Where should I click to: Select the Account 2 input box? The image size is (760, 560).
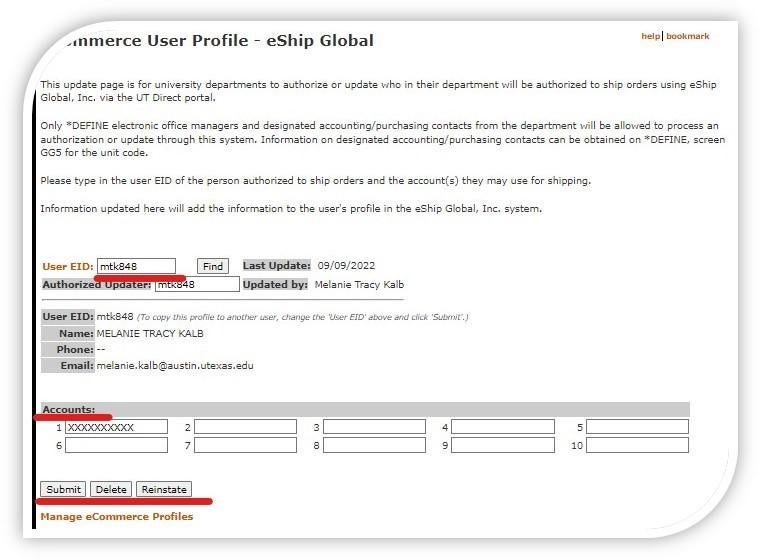pyautogui.click(x=245, y=427)
